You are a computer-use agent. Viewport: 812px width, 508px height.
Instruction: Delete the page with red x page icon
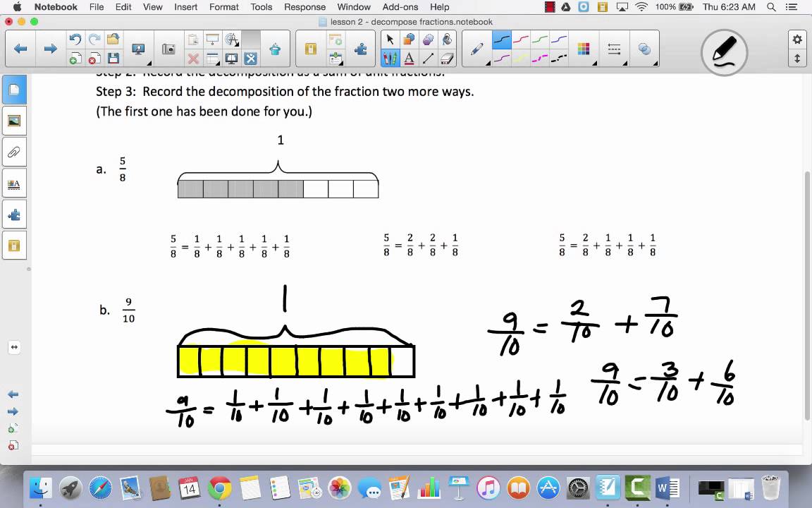(94, 58)
